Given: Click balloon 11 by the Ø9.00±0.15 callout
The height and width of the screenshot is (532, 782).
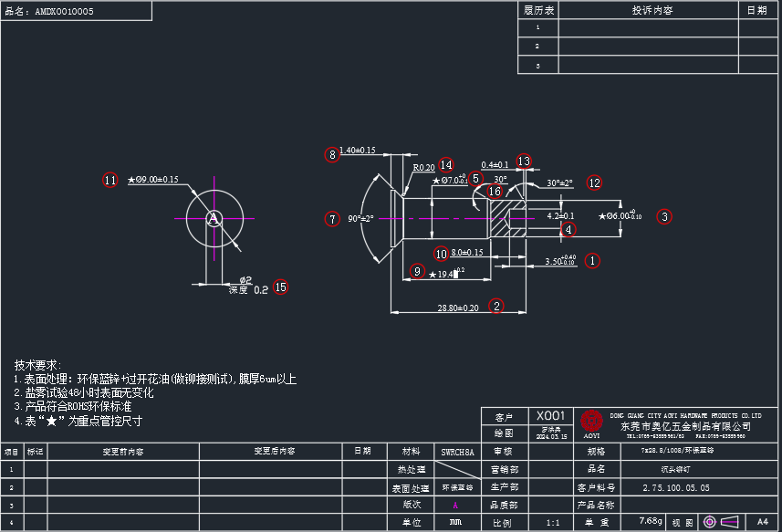Looking at the screenshot, I should tap(110, 180).
